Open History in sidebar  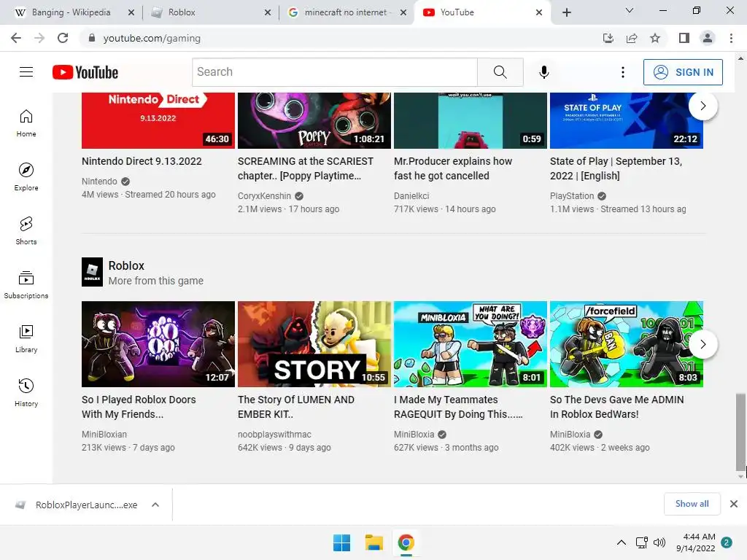coord(26,392)
